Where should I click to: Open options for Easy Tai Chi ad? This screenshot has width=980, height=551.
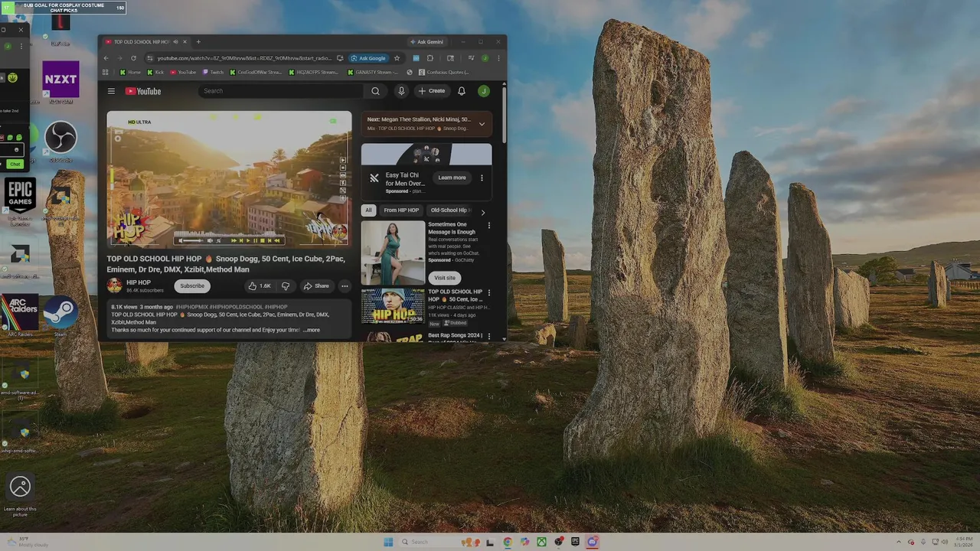tap(482, 178)
